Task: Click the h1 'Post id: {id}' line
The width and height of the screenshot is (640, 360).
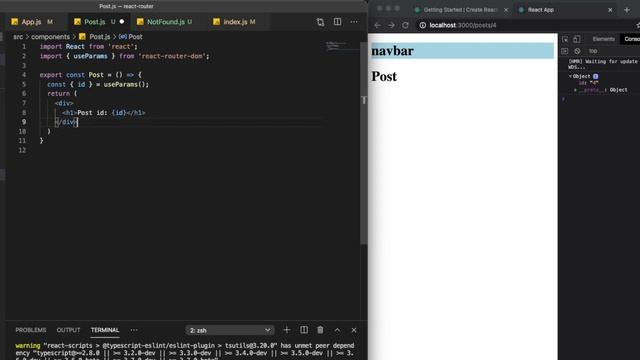Action: pos(104,113)
